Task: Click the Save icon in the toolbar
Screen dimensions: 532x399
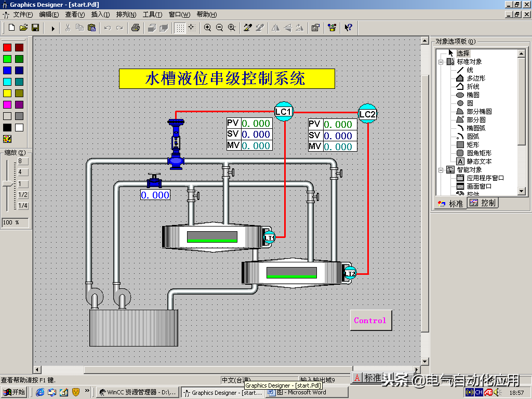Action: click(x=35, y=28)
